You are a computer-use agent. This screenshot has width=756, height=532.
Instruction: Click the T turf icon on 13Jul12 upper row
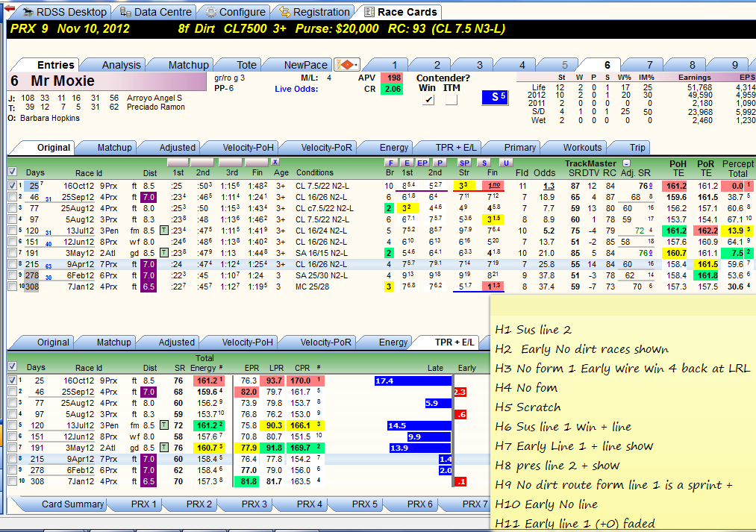coord(164,231)
